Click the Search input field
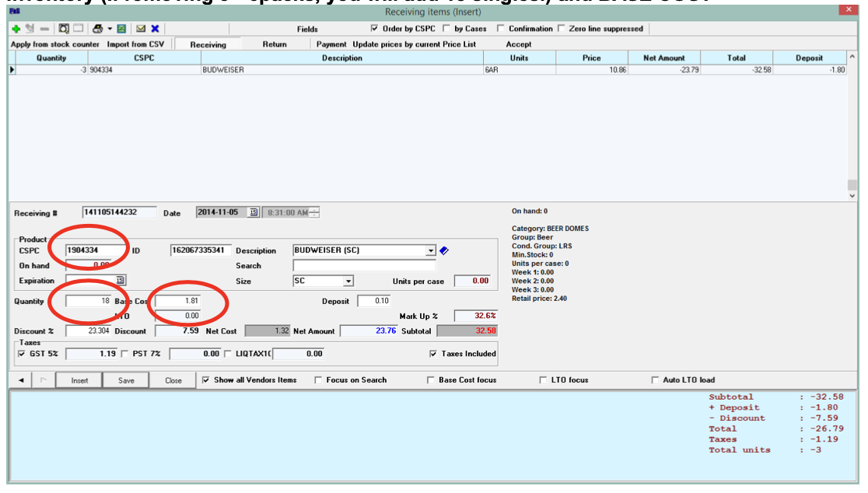The width and height of the screenshot is (868, 493). click(x=364, y=266)
